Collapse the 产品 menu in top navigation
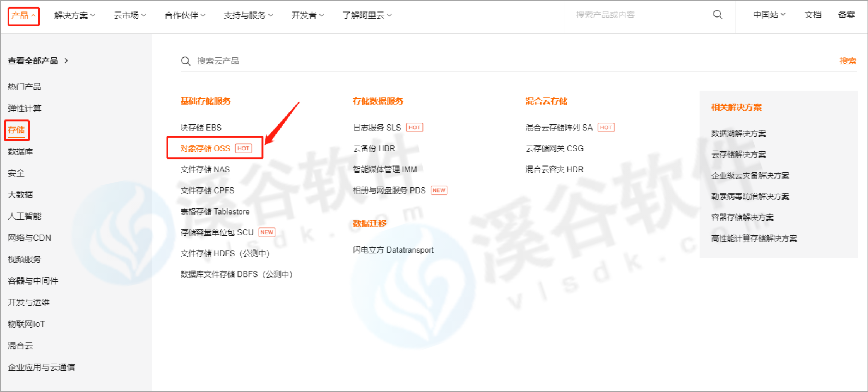This screenshot has width=868, height=392. (x=23, y=15)
